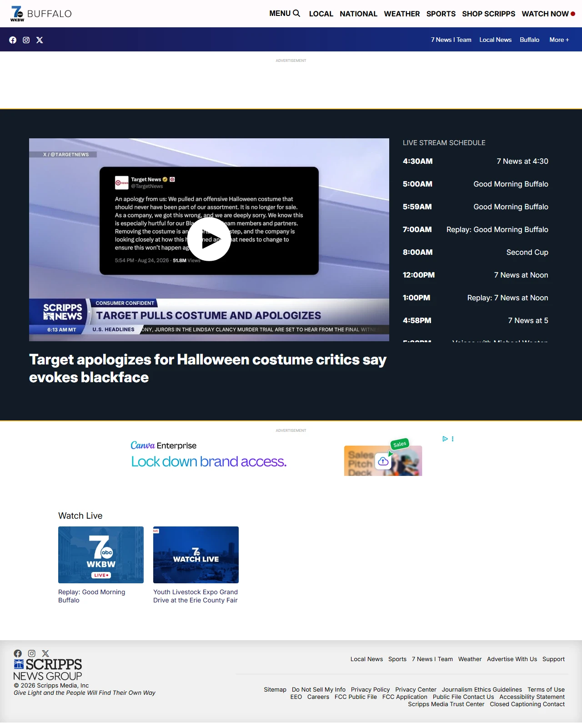
Task: Select the 4:30AM 7 News at 4:30 entry
Action: point(476,161)
